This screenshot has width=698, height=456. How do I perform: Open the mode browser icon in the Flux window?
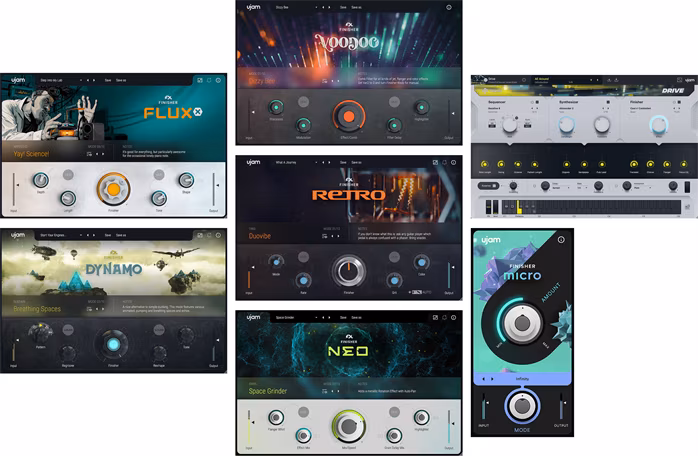[x=89, y=154]
